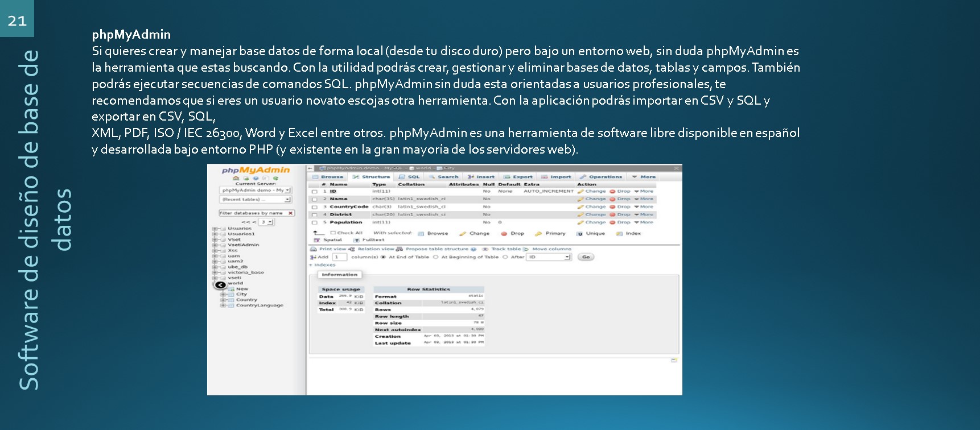Click the Primary key icon below the table

[538, 234]
